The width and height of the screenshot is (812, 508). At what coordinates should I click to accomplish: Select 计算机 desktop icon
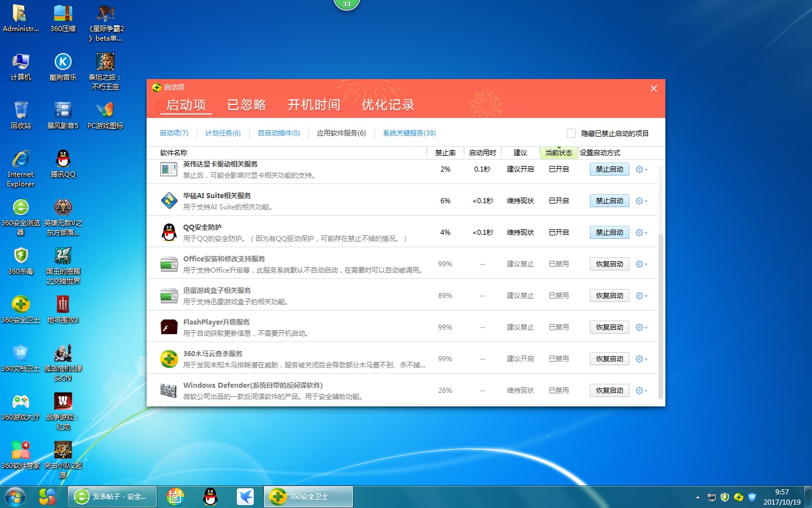pyautogui.click(x=21, y=67)
